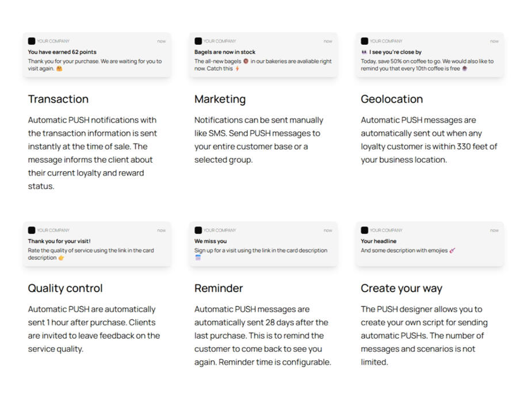Click the black company logo in the Geolocation notification
Viewport: 532px width, 396px height.
365,41
